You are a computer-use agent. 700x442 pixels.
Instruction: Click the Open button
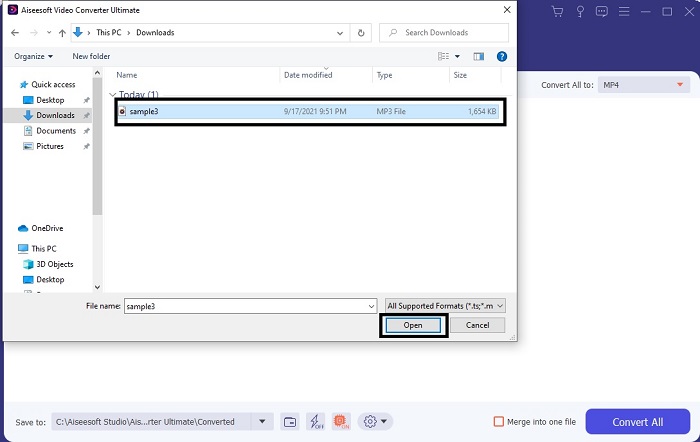pos(413,325)
